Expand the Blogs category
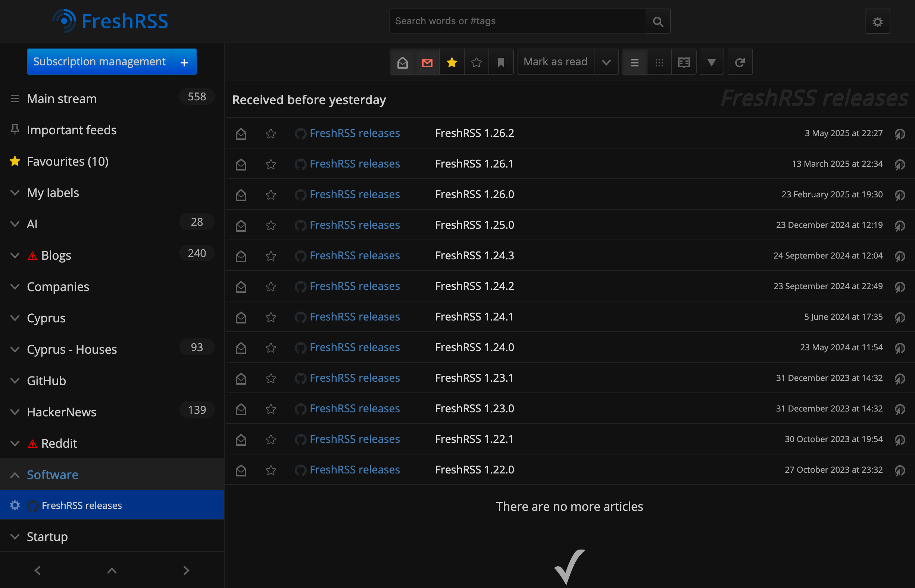This screenshot has width=915, height=588. (15, 256)
